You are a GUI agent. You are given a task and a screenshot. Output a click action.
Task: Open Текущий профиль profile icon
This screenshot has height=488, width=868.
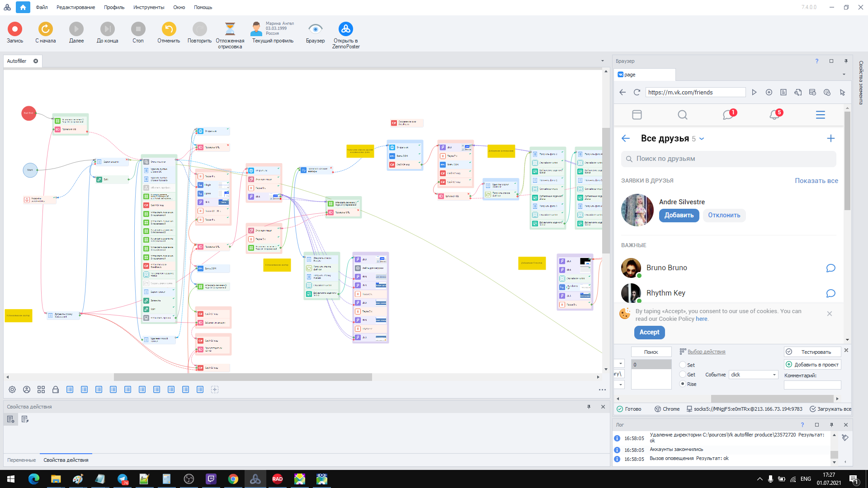(x=256, y=29)
